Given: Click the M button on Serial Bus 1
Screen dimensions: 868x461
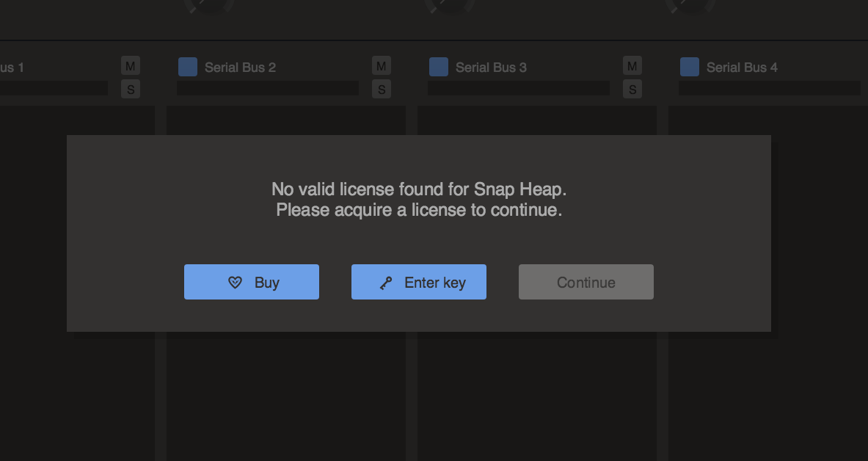Looking at the screenshot, I should [130, 66].
